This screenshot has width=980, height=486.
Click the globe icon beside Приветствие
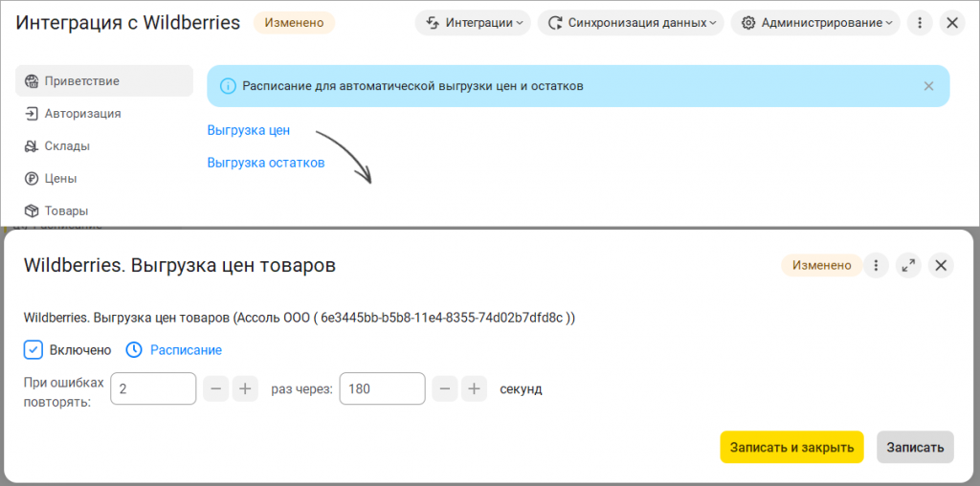tap(32, 81)
